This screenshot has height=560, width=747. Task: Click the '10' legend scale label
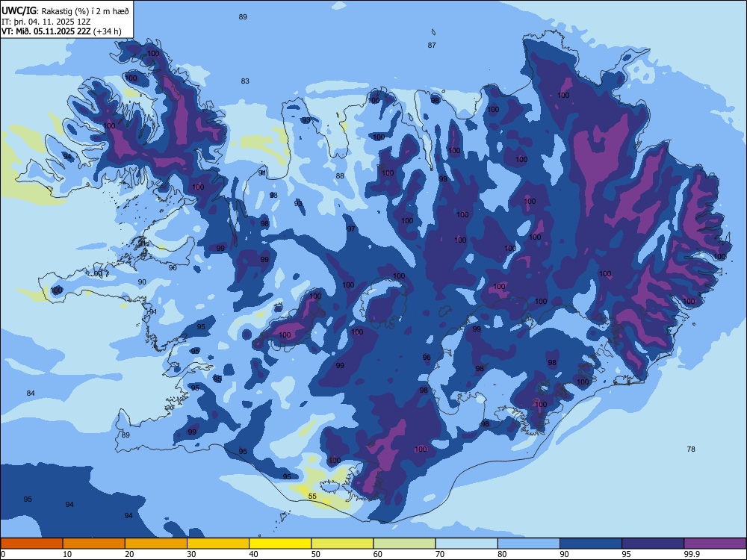[x=67, y=554]
